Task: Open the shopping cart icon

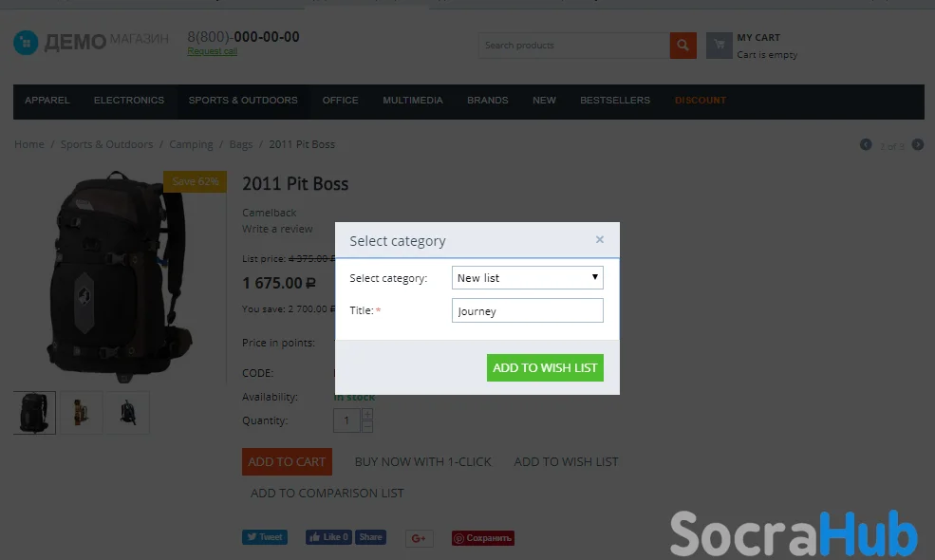Action: pos(720,46)
